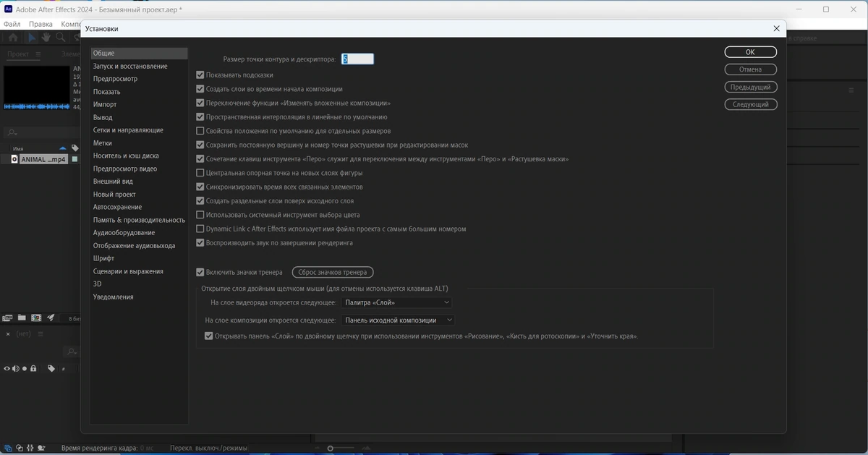Enable the Dynamic Link project file name checkbox
This screenshot has width=868, height=455.
[x=200, y=229]
